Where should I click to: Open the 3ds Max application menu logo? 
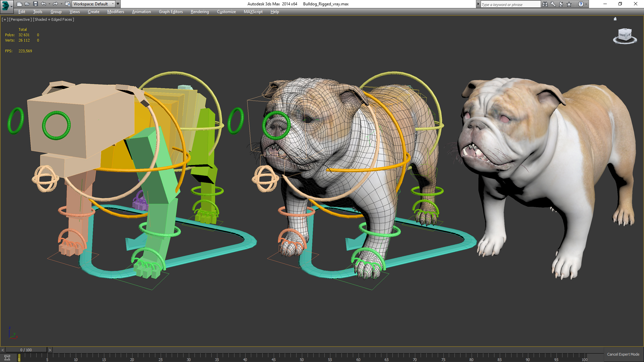pyautogui.click(x=6, y=5)
